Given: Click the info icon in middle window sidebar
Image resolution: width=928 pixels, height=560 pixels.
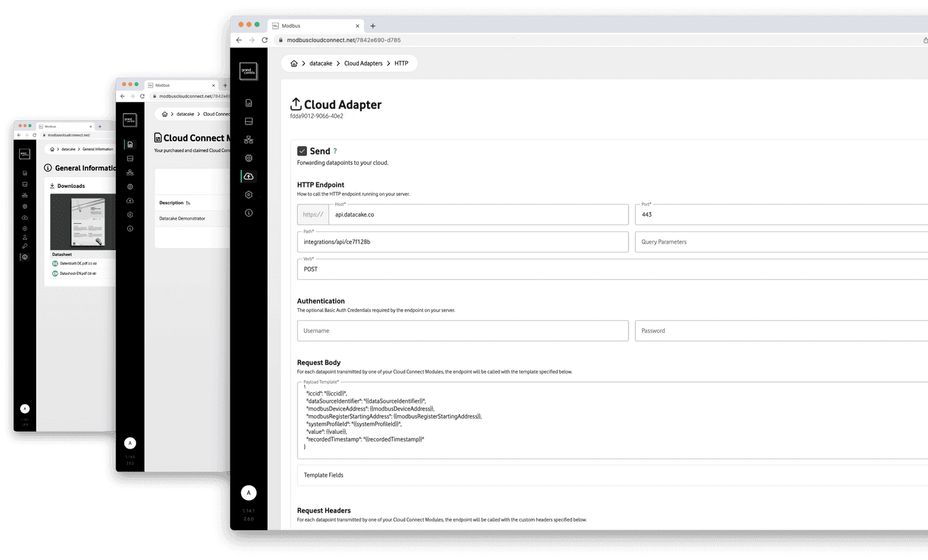Looking at the screenshot, I should click(130, 228).
